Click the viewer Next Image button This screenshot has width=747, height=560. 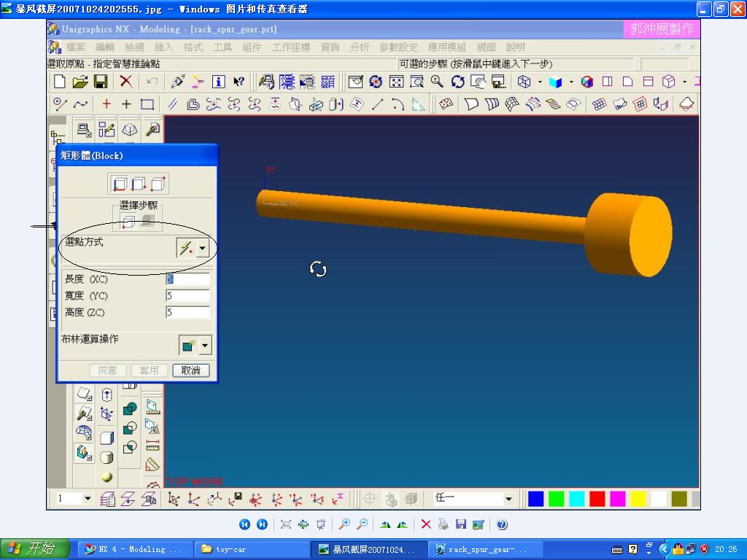(262, 524)
